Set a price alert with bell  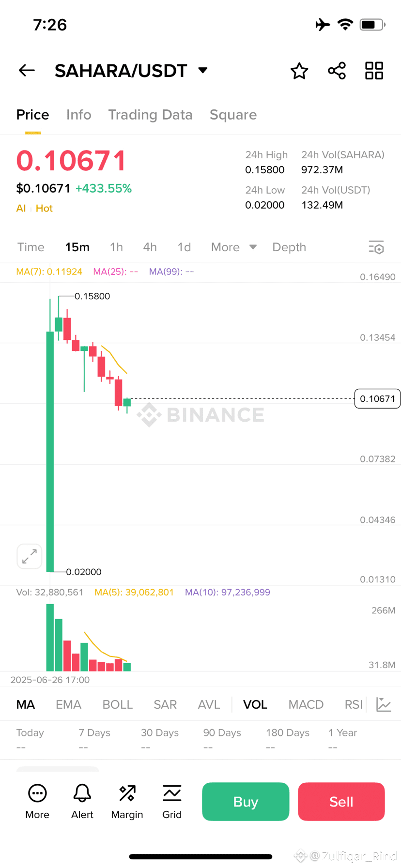click(82, 802)
